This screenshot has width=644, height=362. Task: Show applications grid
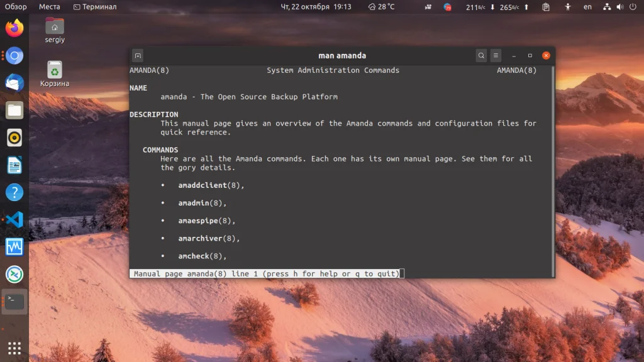(x=14, y=348)
